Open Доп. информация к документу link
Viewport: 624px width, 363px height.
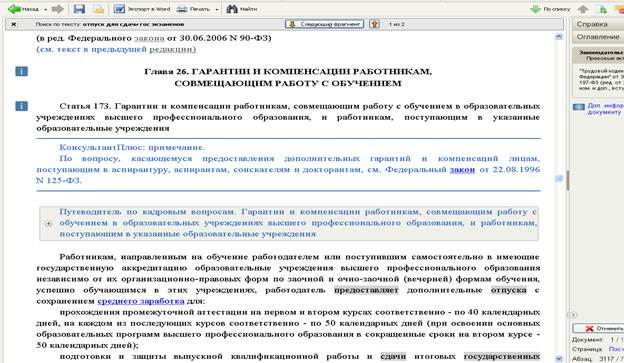coord(605,109)
